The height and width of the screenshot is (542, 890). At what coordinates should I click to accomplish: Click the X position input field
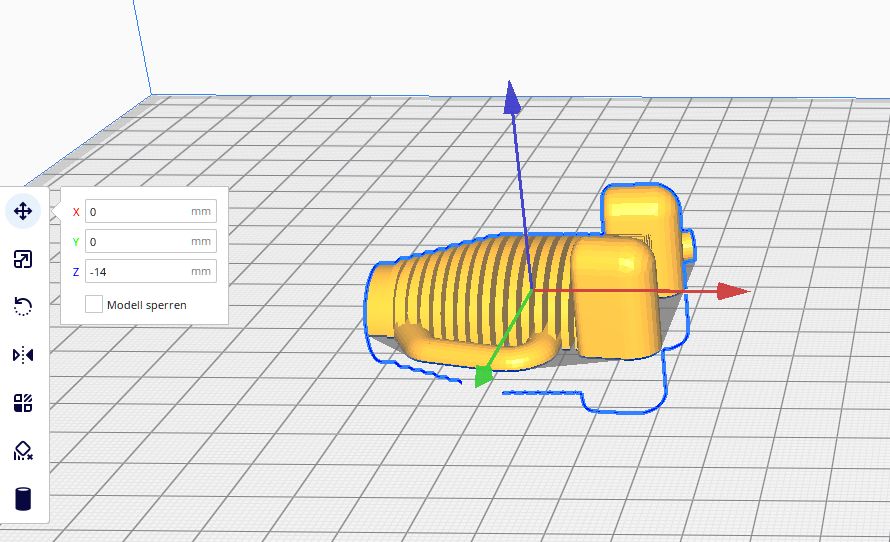(x=151, y=212)
